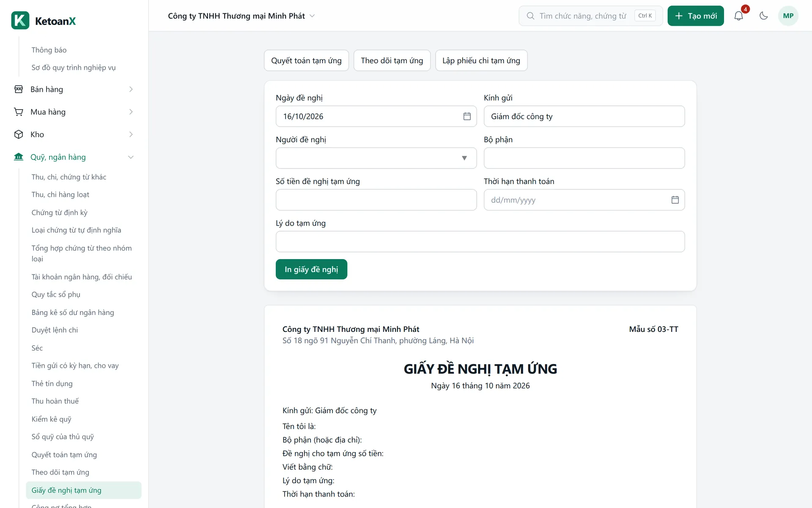Open the company switcher dropdown

241,16
